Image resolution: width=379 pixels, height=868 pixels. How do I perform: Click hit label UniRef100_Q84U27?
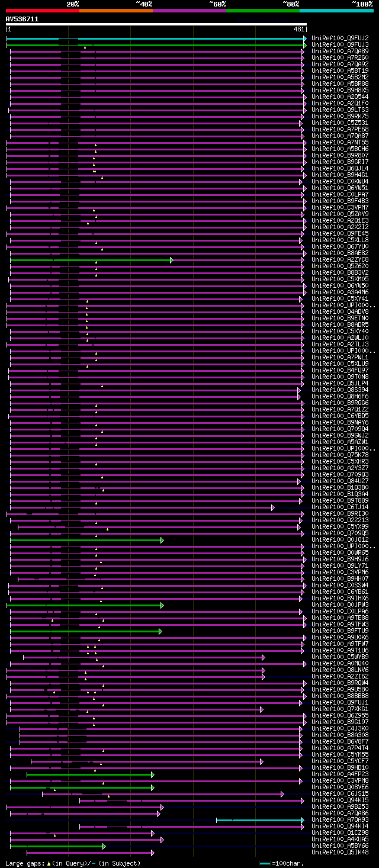pyautogui.click(x=341, y=481)
